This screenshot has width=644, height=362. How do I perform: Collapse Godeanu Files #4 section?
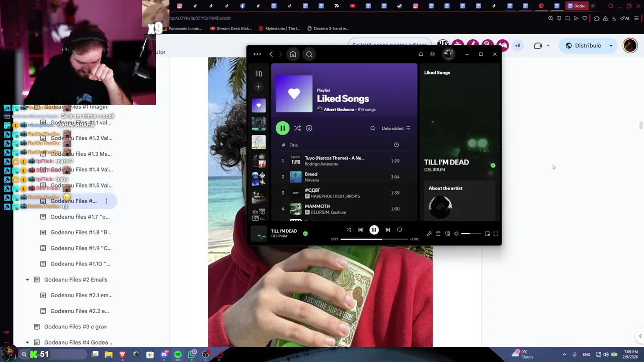click(x=27, y=342)
